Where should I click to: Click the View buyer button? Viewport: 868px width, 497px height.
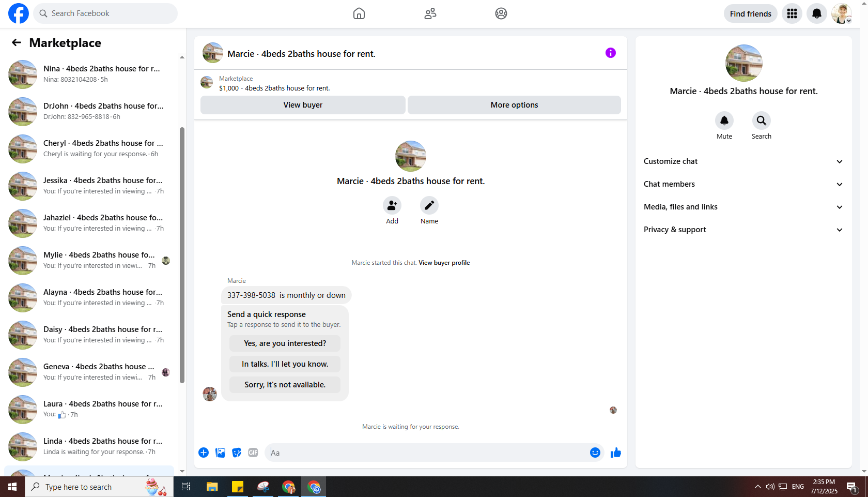303,105
